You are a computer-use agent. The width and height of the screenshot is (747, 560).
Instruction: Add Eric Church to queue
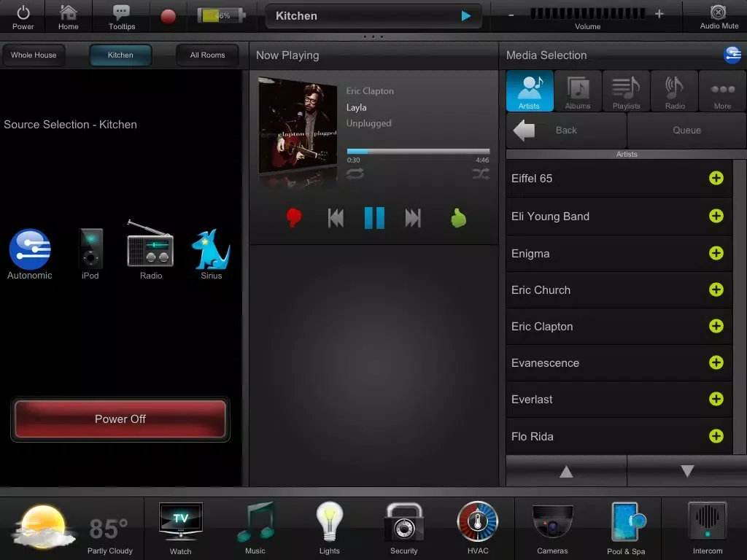point(716,289)
